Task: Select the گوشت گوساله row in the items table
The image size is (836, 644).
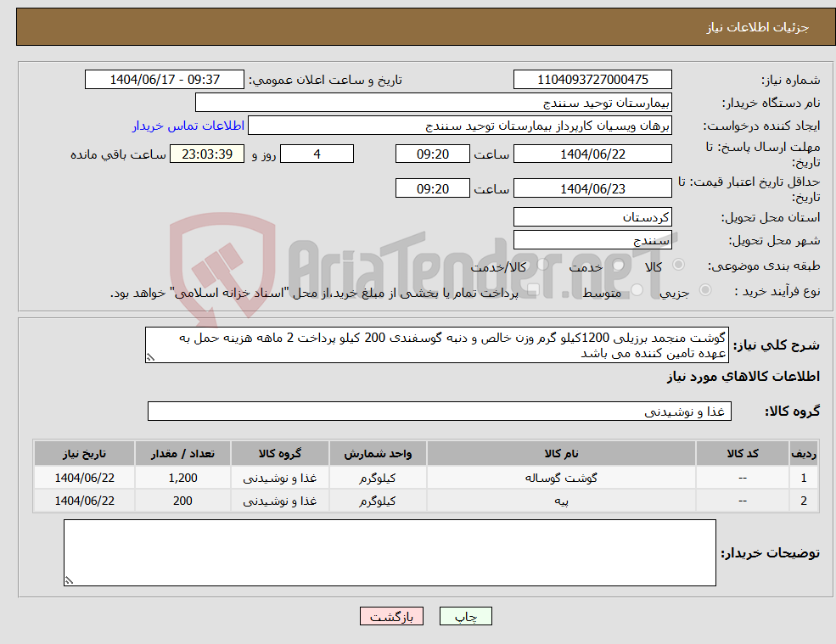Action: [x=563, y=477]
